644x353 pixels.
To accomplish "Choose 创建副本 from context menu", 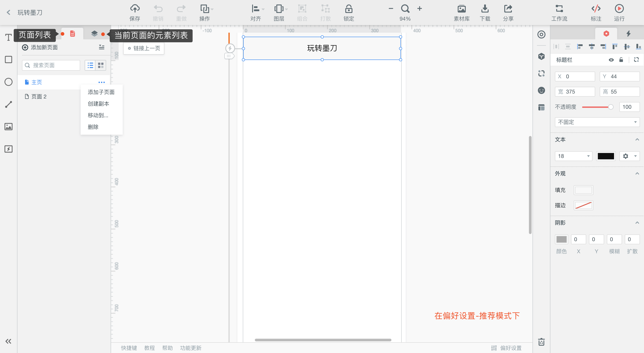I will (99, 104).
